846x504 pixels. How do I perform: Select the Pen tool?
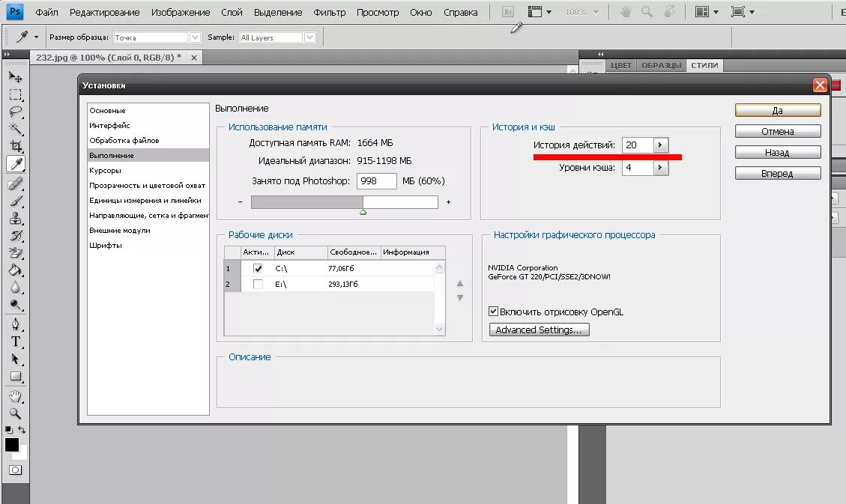15,324
